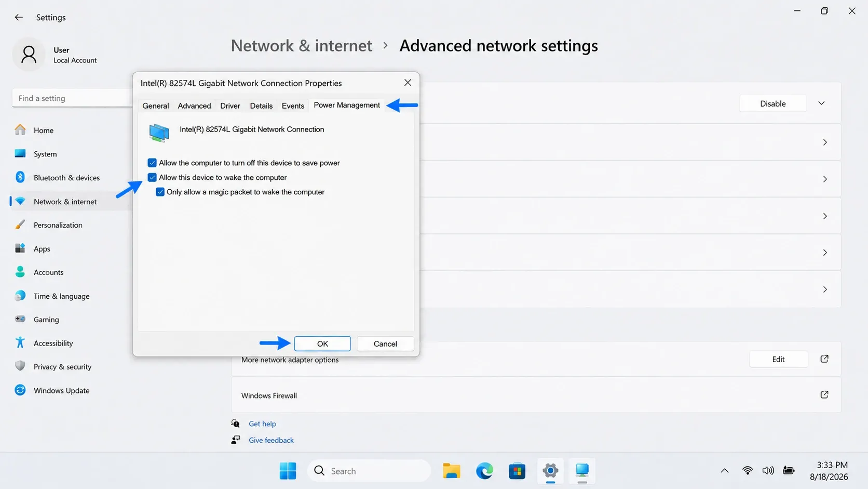The image size is (868, 489).
Task: Open the Windows Start menu
Action: click(288, 471)
